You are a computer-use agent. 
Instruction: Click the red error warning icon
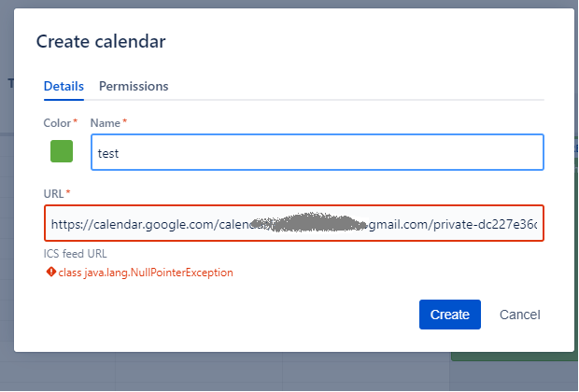click(51, 272)
